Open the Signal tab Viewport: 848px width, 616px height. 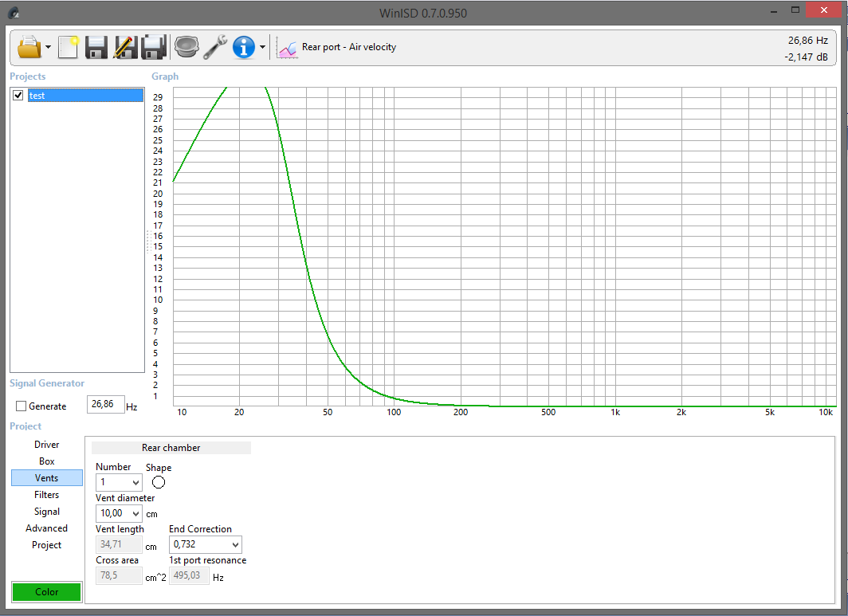pos(46,512)
